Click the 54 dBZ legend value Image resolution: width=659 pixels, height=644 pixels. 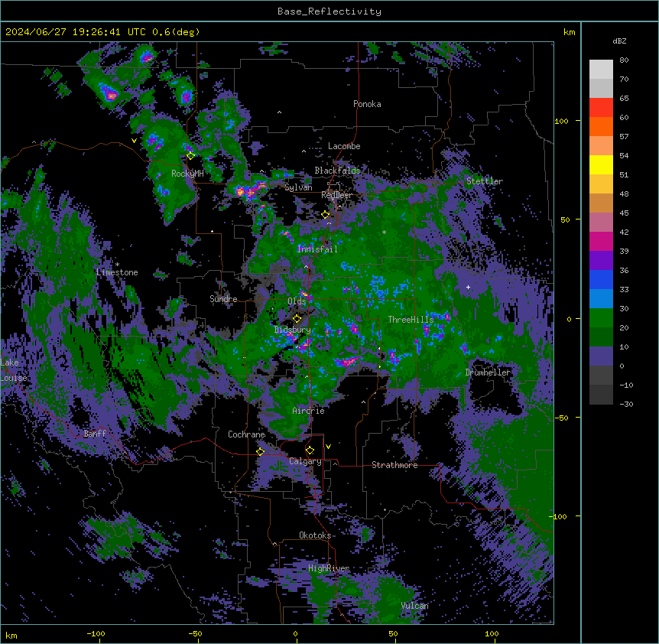[624, 155]
